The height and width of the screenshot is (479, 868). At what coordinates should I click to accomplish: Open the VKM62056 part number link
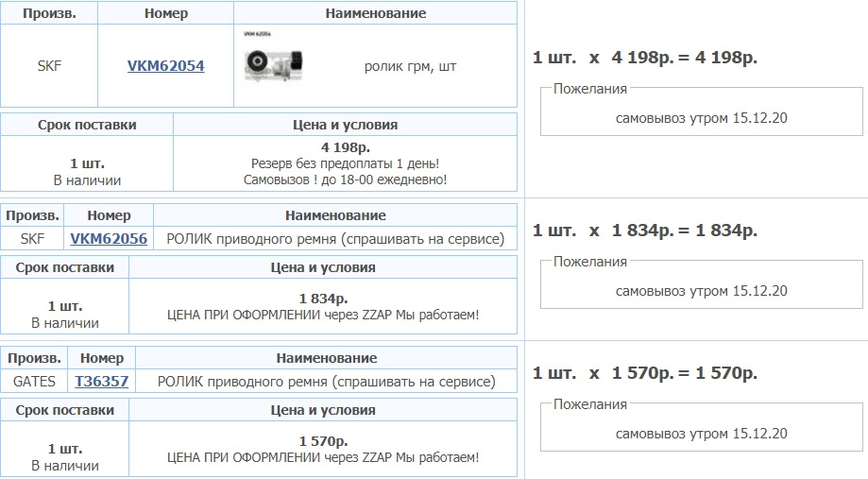coord(109,239)
